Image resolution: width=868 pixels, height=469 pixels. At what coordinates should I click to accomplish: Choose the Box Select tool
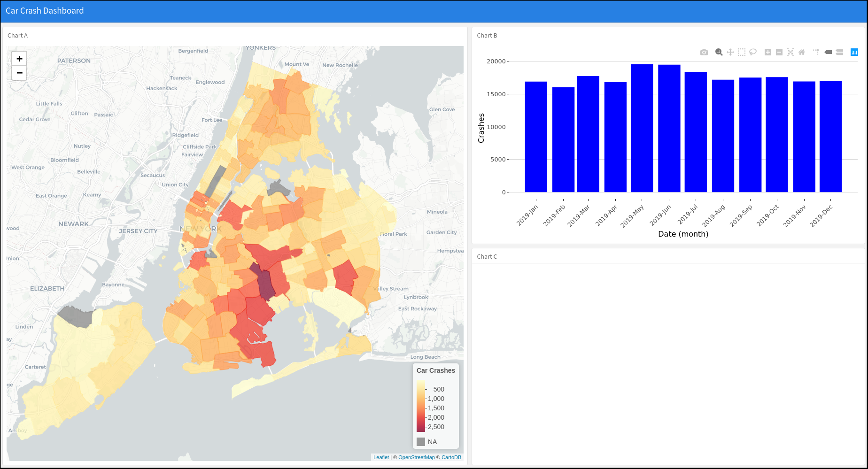[741, 52]
